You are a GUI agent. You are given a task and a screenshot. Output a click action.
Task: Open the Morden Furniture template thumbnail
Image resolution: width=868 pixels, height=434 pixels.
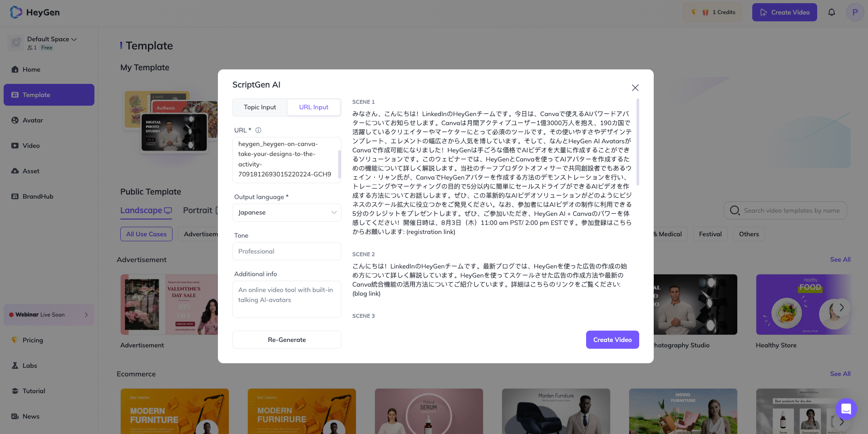tap(556, 411)
